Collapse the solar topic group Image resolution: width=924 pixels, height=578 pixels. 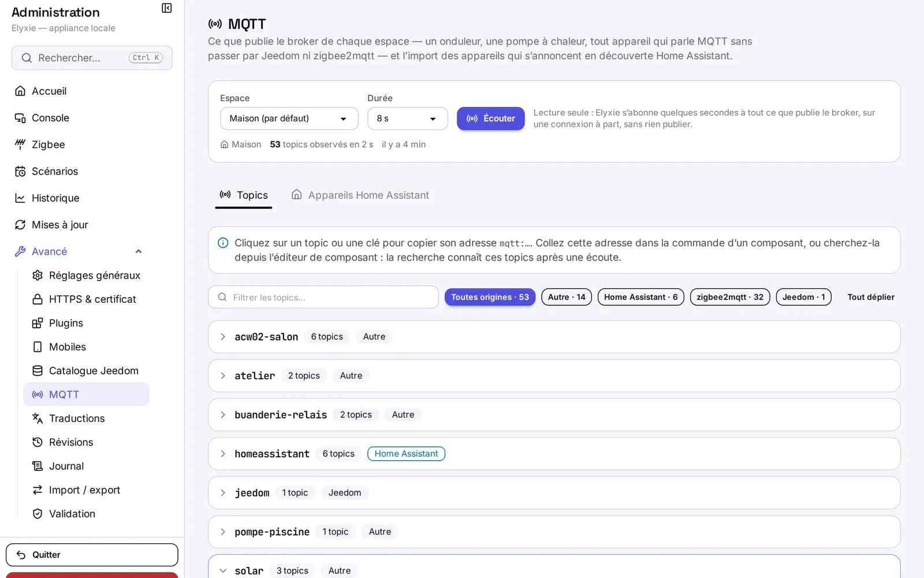[x=223, y=570]
